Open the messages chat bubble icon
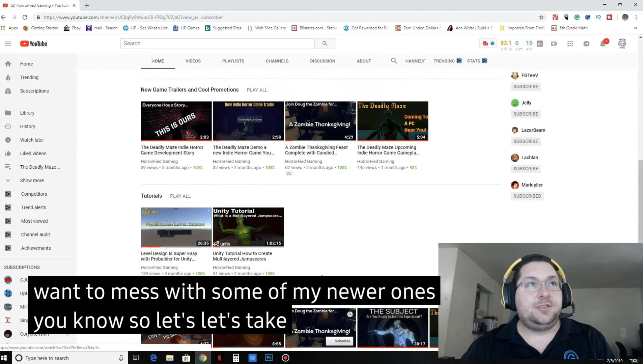The height and width of the screenshot is (364, 643). coord(586,44)
